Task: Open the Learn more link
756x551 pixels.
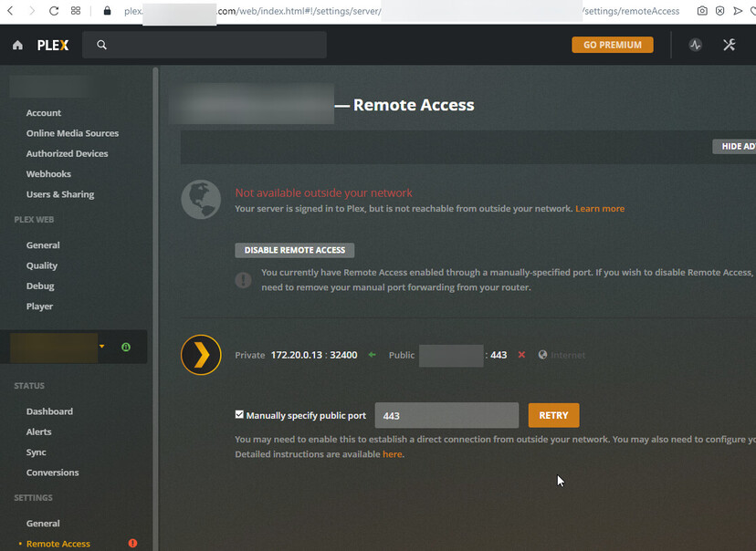Action: (x=600, y=209)
